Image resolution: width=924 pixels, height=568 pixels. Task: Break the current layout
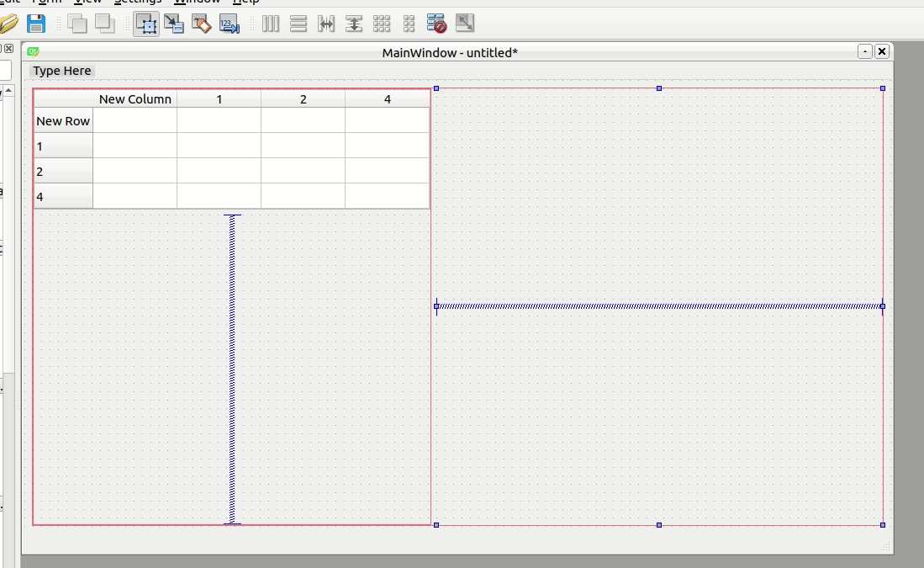[436, 24]
